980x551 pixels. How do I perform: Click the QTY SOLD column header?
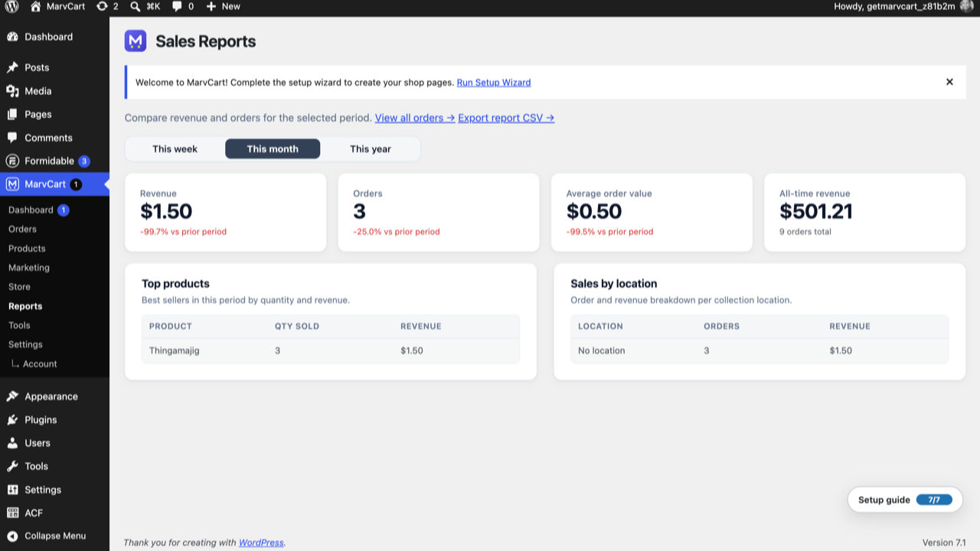click(x=297, y=326)
